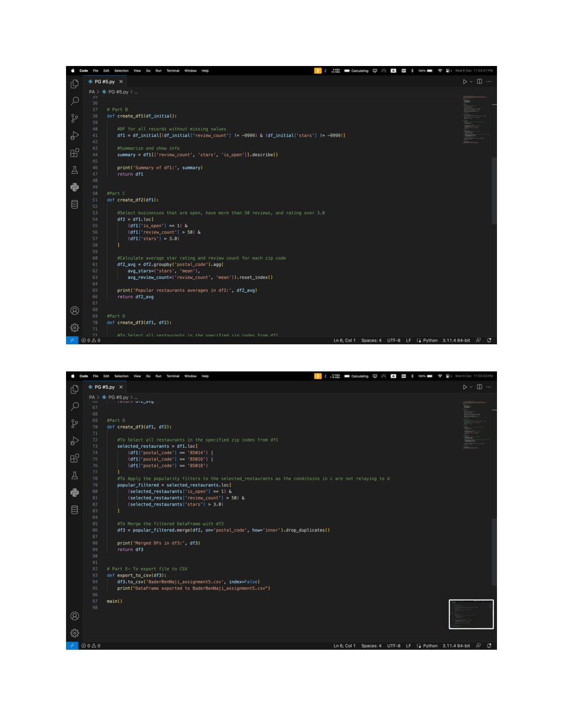Screen dimensions: 563x728
Task: Open More Actions ellipsis in upper VS Code editor
Action: tap(489, 81)
